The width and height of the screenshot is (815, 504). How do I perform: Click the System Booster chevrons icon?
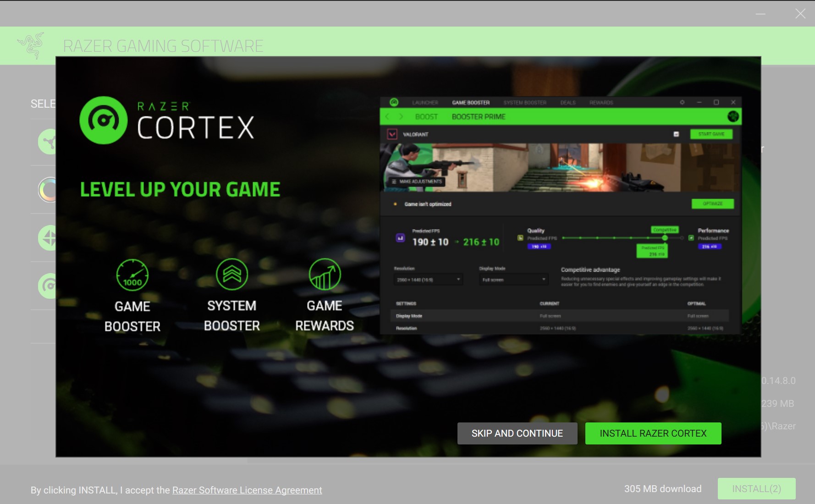click(232, 274)
